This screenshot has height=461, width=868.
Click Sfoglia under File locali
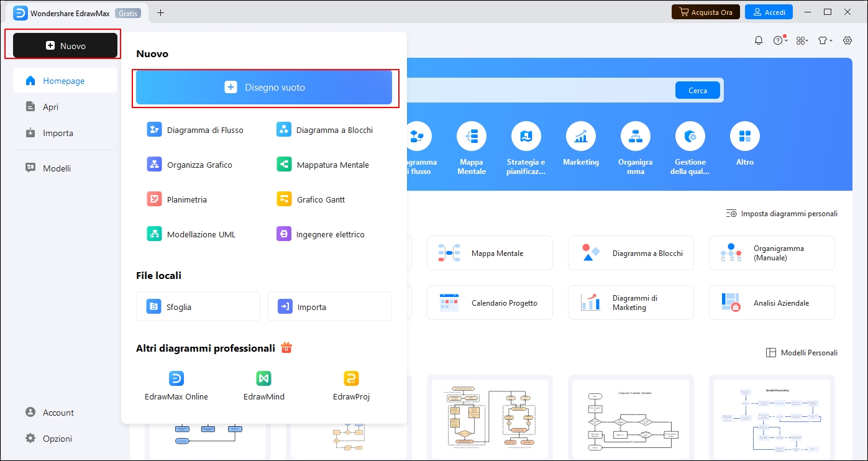(198, 306)
